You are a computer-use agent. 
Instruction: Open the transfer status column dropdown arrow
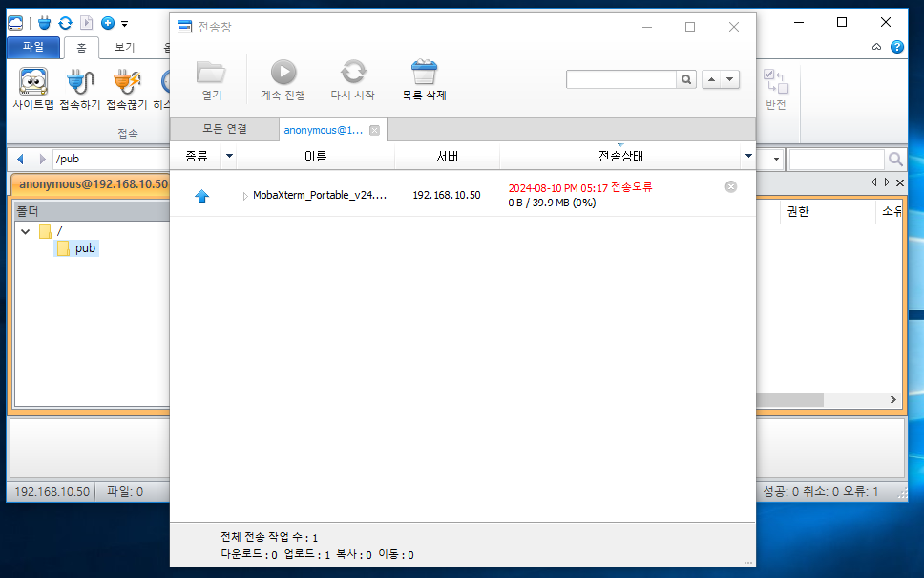click(748, 156)
